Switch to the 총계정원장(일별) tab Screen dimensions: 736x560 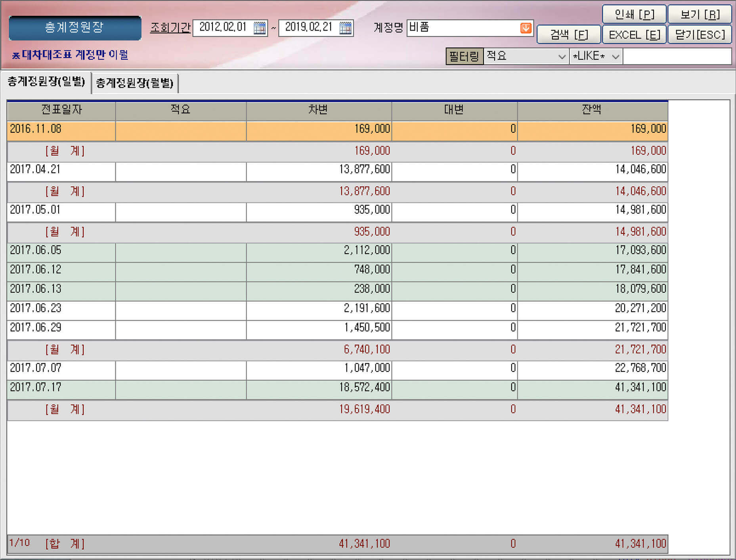tap(46, 82)
